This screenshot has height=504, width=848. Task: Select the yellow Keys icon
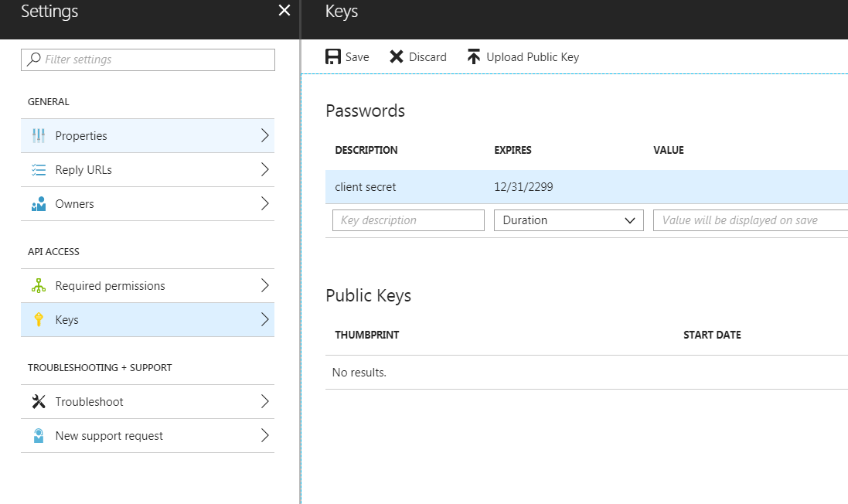pyautogui.click(x=39, y=319)
